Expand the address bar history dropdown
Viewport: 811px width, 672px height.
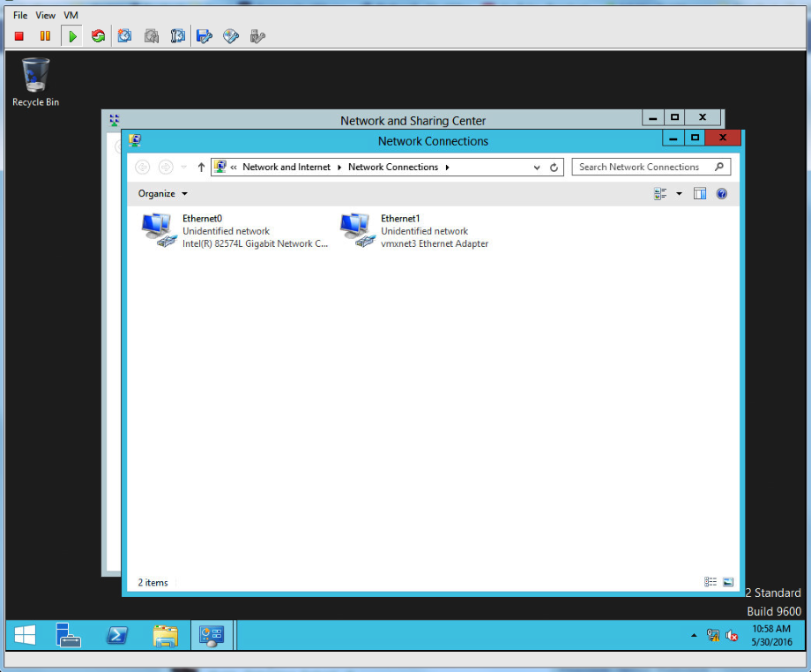tap(537, 168)
